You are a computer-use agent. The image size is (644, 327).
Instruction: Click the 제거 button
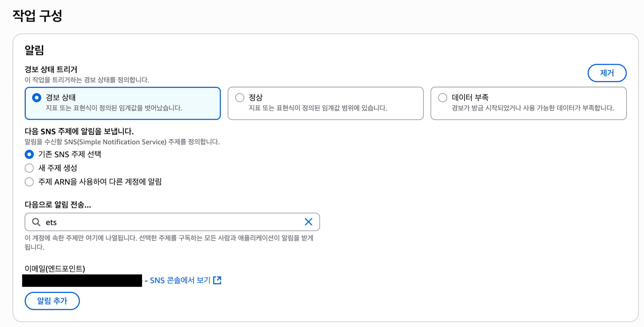coord(607,73)
